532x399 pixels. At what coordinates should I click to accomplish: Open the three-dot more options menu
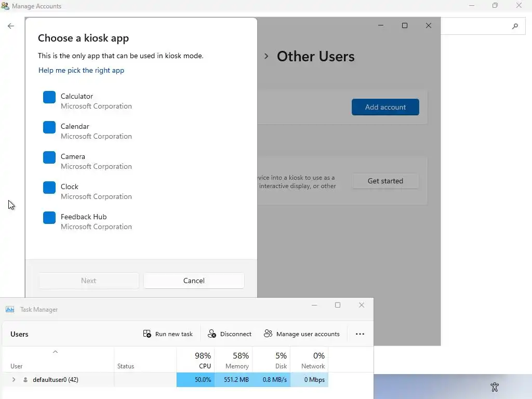pos(360,334)
